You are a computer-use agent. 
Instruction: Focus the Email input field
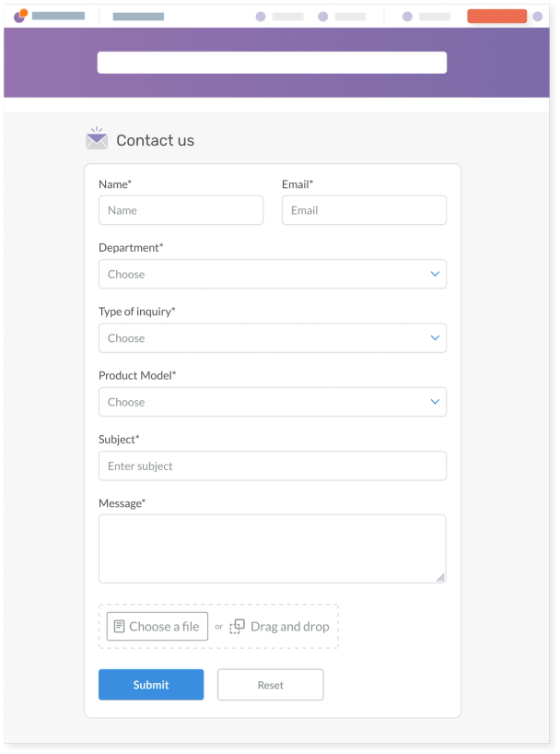click(x=364, y=210)
